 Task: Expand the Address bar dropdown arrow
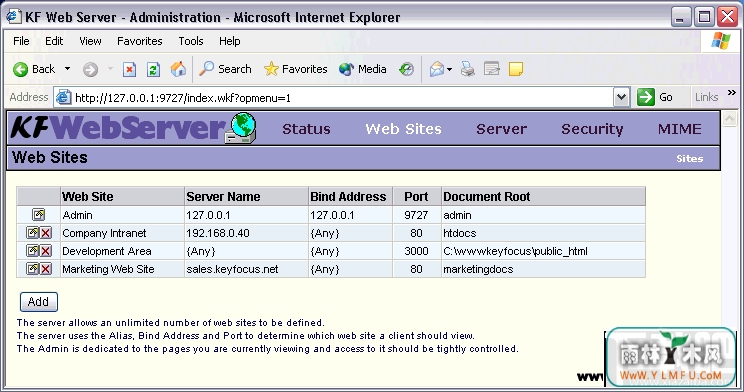621,98
